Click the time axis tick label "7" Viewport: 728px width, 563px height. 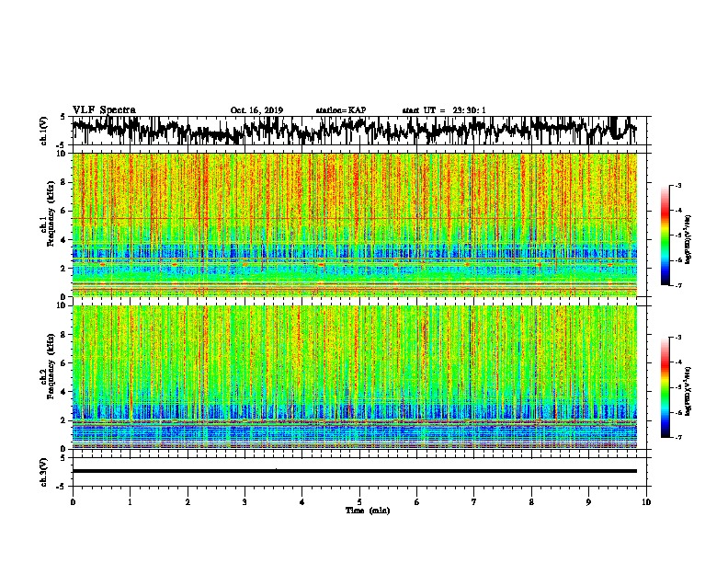pos(474,502)
